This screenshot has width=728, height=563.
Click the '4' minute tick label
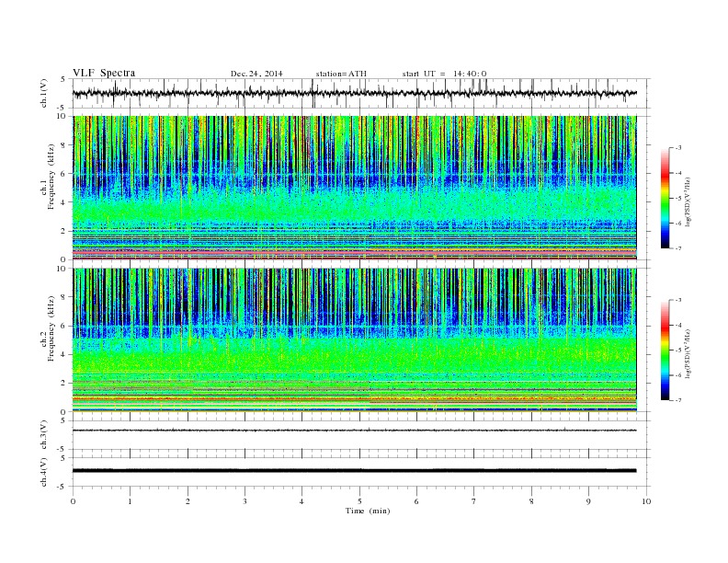301,501
